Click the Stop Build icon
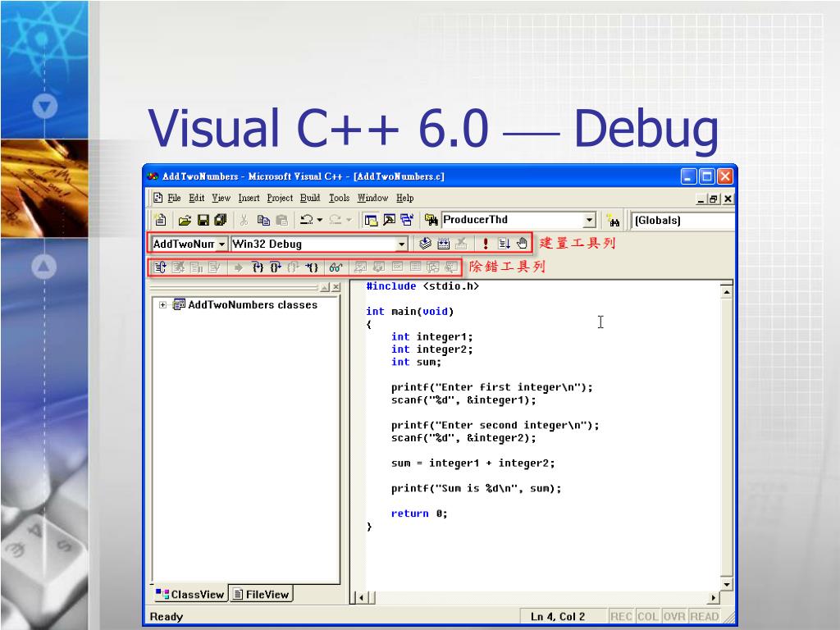This screenshot has height=630, width=840. (x=461, y=244)
